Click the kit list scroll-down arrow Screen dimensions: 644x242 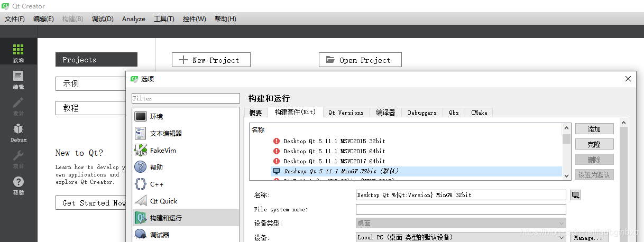(567, 176)
